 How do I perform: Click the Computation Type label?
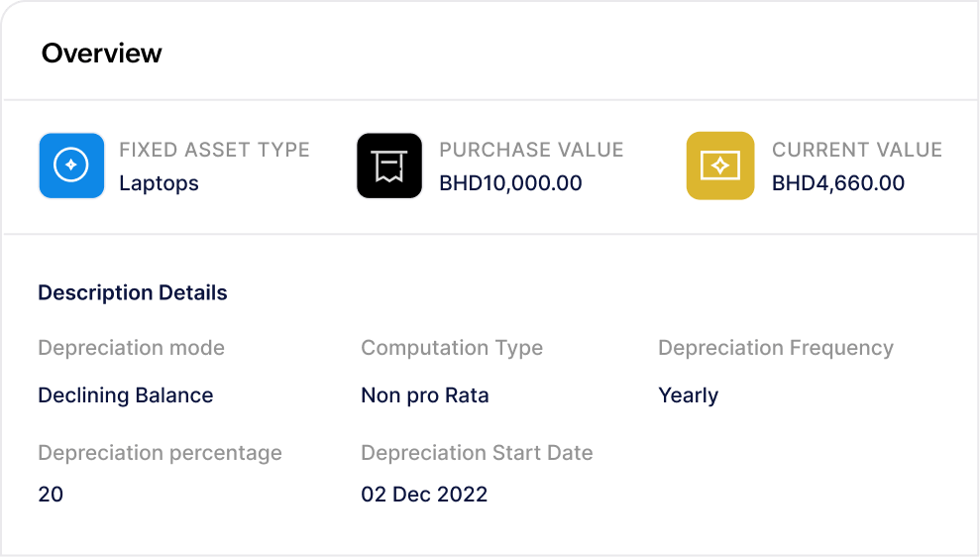coord(452,348)
